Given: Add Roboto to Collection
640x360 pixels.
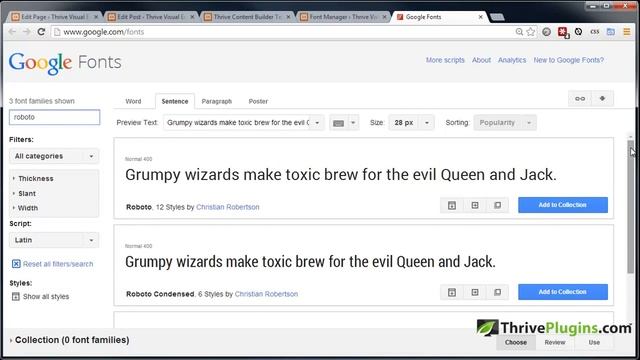Looking at the screenshot, I should click(563, 205).
